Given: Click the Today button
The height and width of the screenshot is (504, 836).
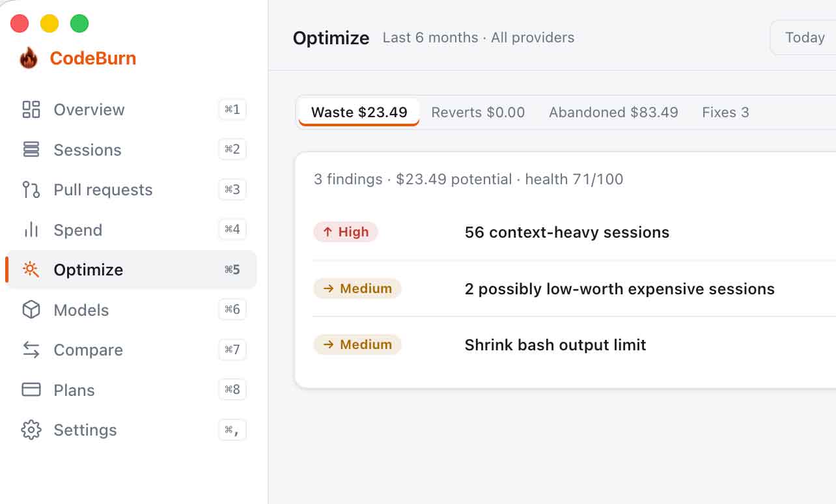Looking at the screenshot, I should (805, 38).
